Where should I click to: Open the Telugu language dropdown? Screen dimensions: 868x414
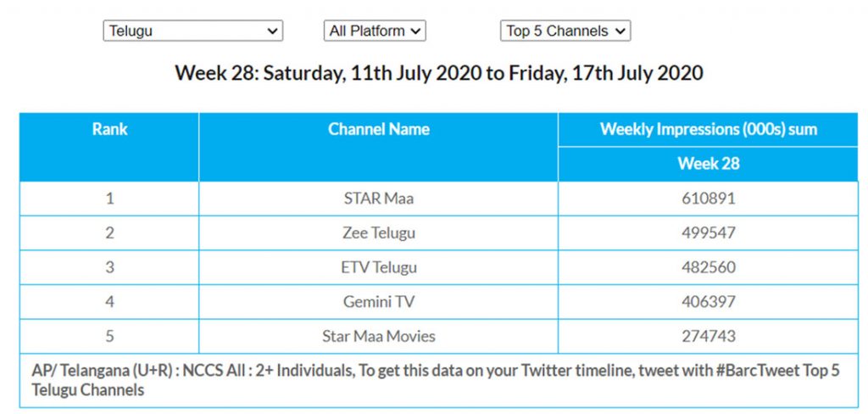point(192,31)
